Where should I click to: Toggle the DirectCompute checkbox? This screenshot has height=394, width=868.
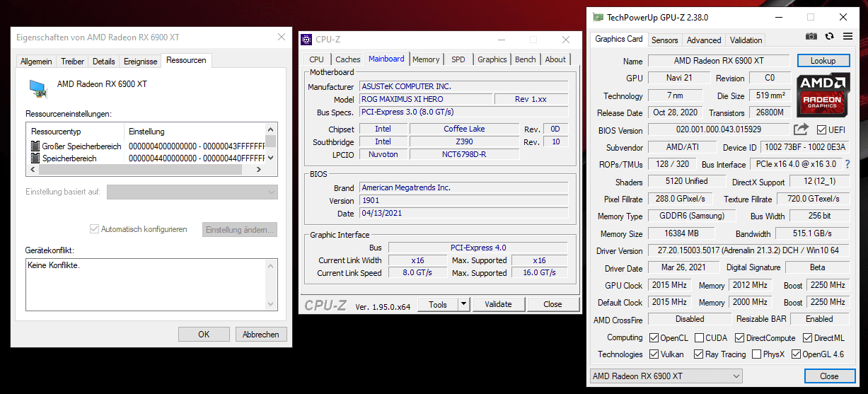click(740, 338)
